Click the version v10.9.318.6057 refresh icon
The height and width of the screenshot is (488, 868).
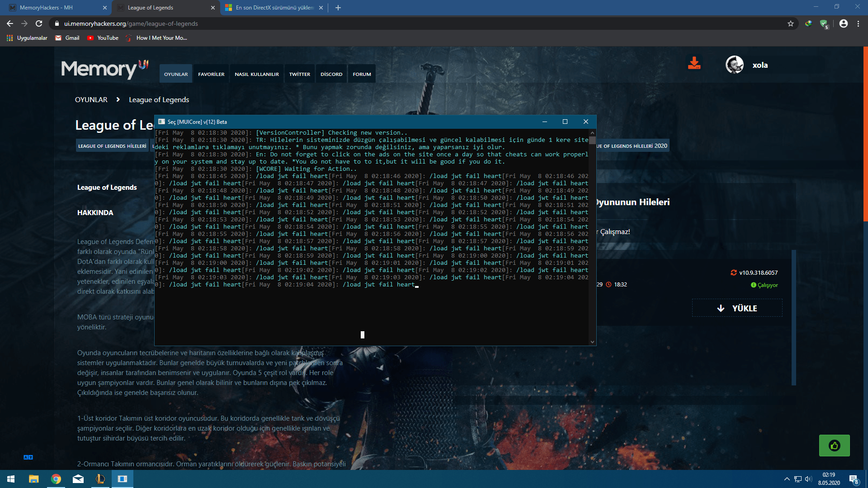734,272
